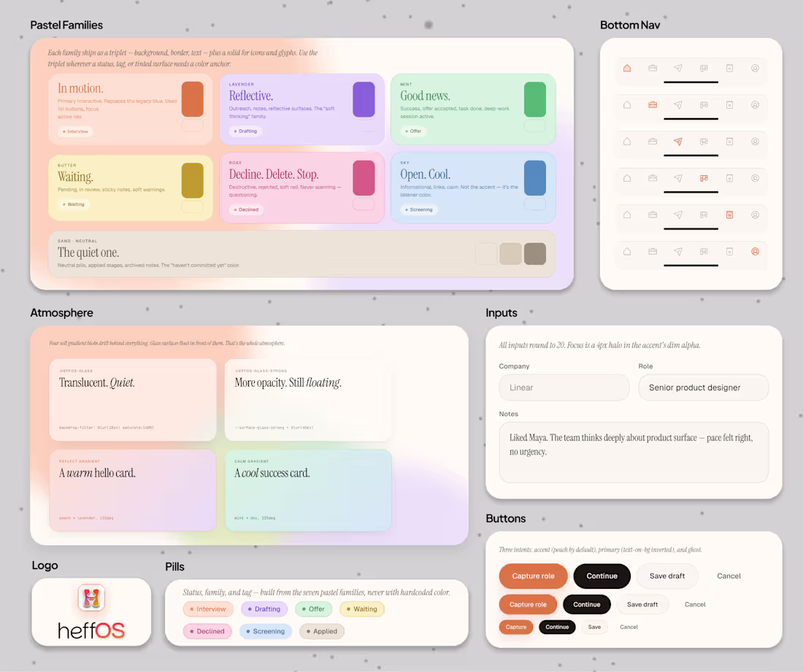Click the purple swatch on the Reflective card
This screenshot has height=672, width=803.
tap(364, 99)
